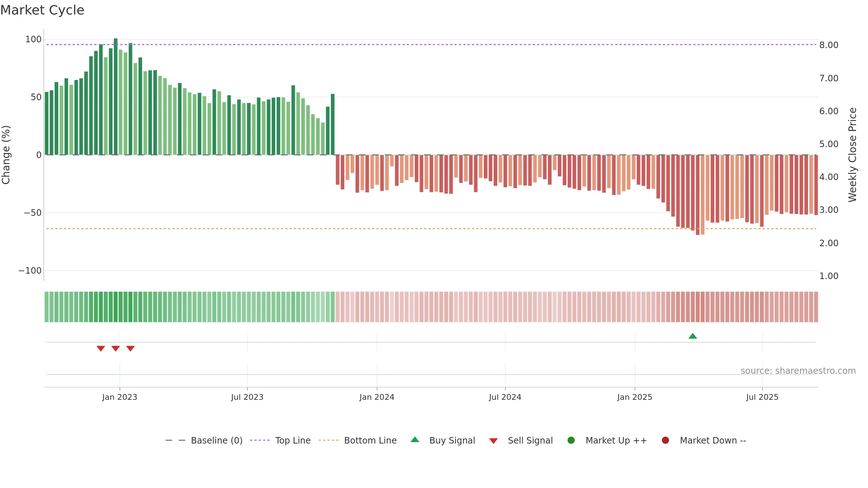Click the 3.00 tick on price axis

tap(829, 210)
